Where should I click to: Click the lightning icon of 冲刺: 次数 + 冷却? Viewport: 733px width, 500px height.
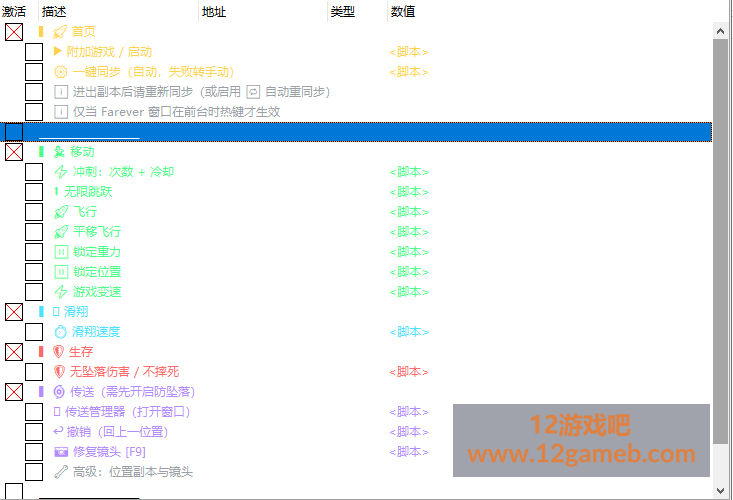pos(61,172)
